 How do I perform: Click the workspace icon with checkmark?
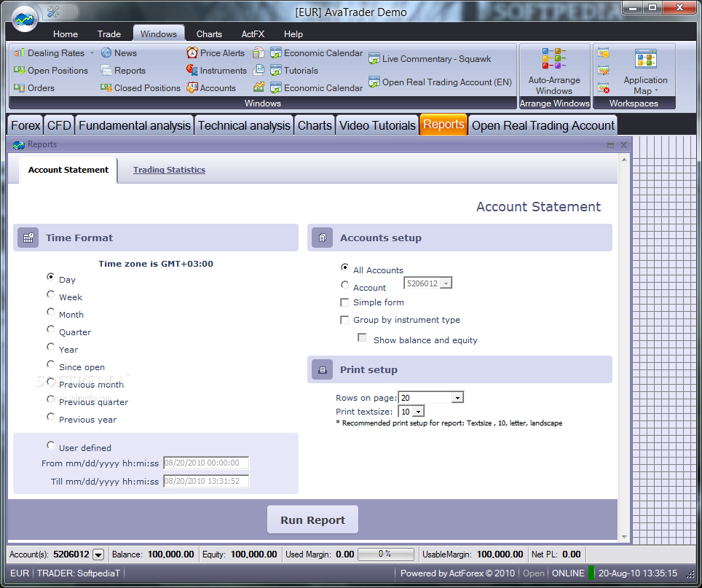click(x=604, y=70)
